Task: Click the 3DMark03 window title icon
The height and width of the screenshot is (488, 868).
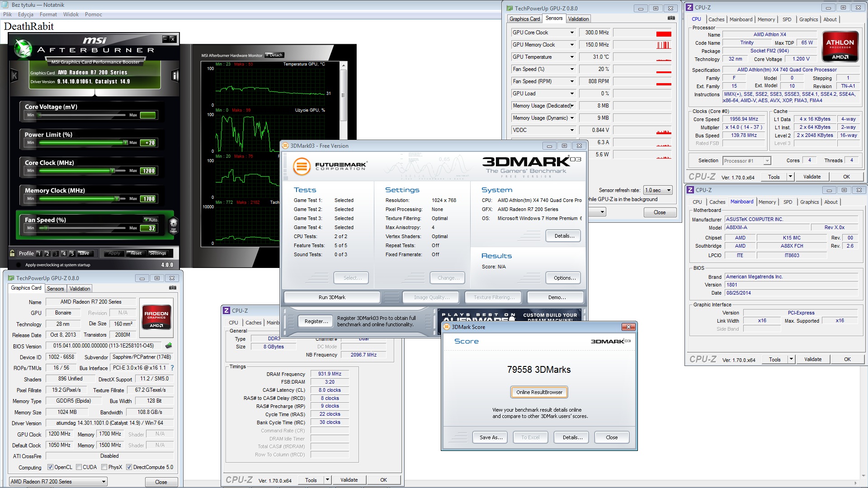Action: coord(285,145)
